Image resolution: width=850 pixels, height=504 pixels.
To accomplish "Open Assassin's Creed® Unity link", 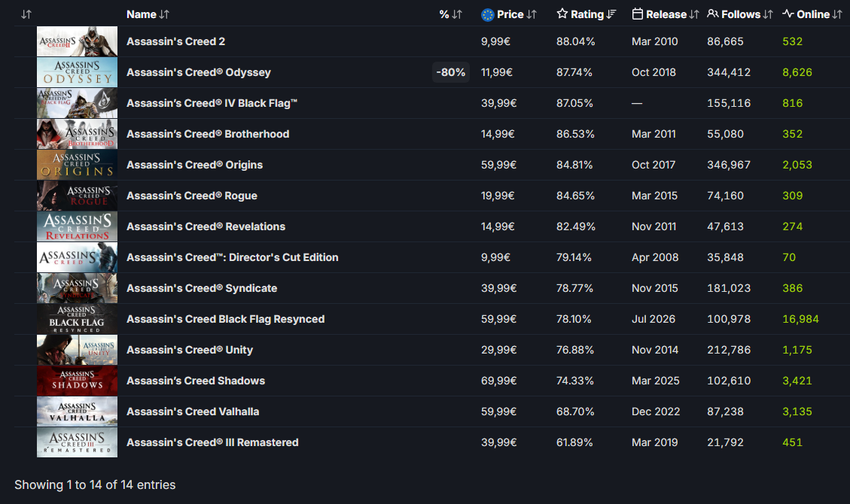I will coord(190,351).
